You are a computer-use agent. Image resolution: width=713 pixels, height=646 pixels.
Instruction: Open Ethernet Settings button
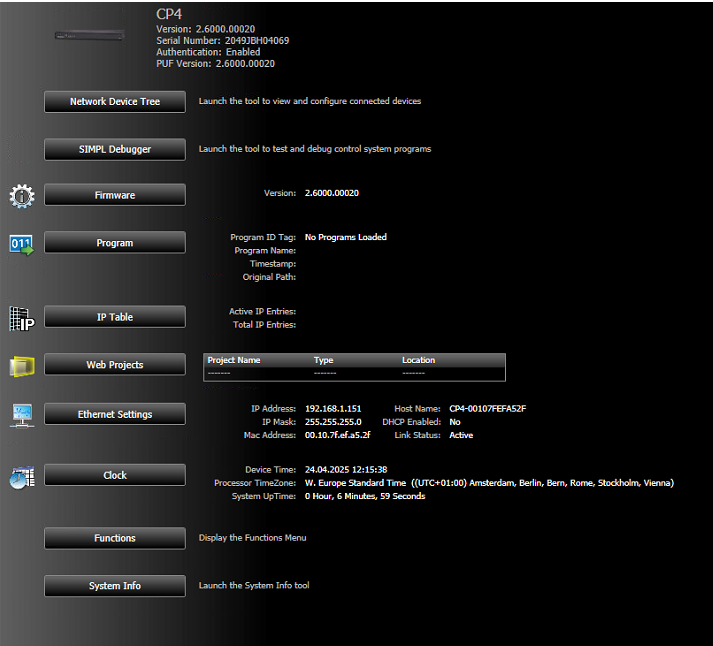pyautogui.click(x=115, y=414)
